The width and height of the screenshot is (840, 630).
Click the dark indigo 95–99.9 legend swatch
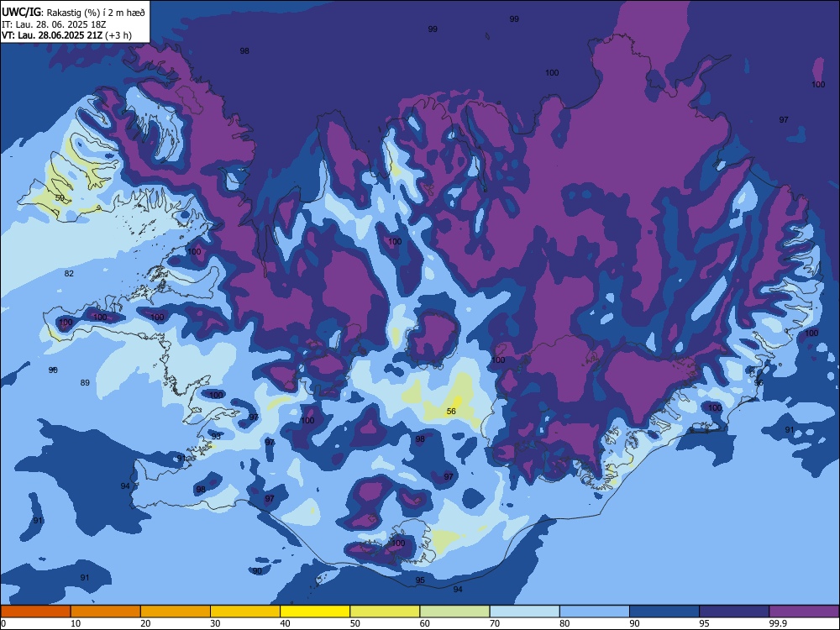734,612
